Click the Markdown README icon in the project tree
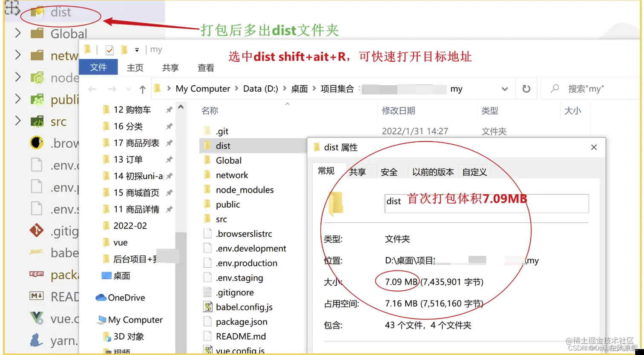 point(37,296)
